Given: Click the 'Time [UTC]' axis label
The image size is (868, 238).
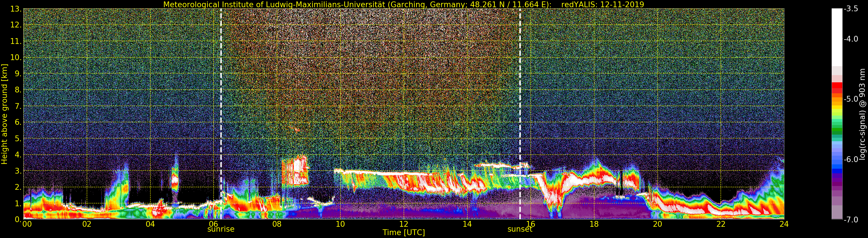Looking at the screenshot, I should tap(404, 233).
